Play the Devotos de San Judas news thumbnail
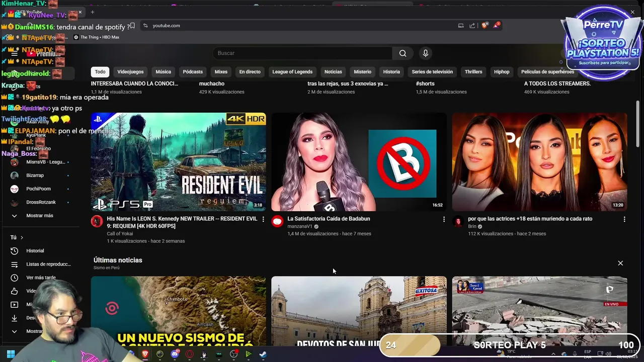Image resolution: width=644 pixels, height=362 pixels. (x=359, y=311)
